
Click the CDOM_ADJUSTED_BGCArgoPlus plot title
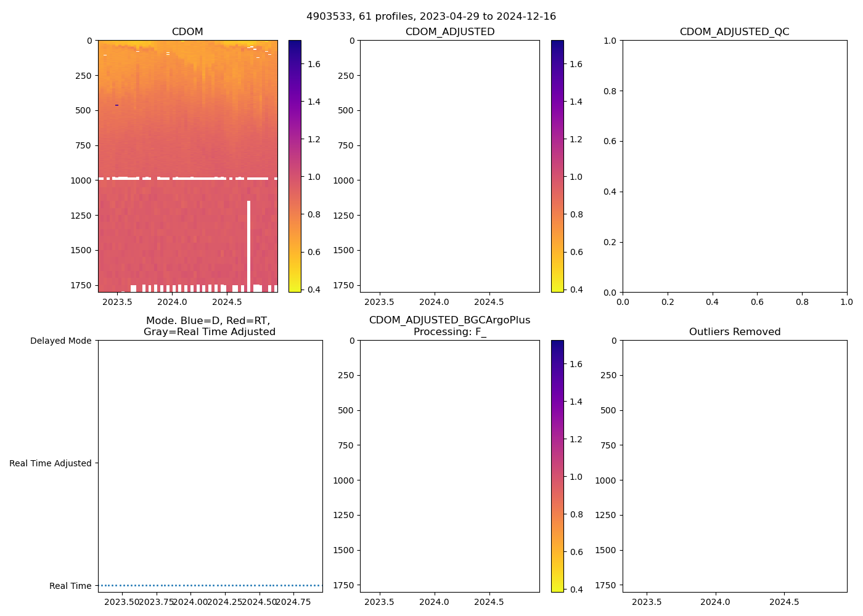tap(449, 326)
